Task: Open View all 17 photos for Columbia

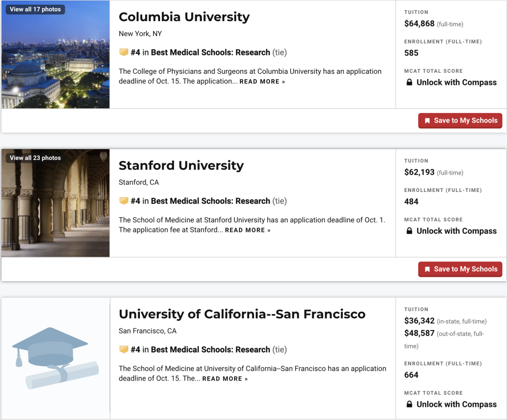Action: point(35,9)
